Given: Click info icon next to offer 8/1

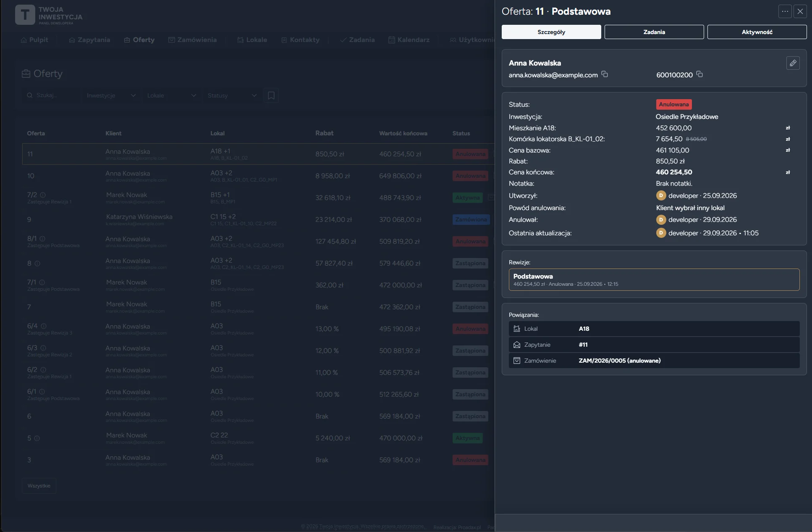Looking at the screenshot, I should point(42,239).
